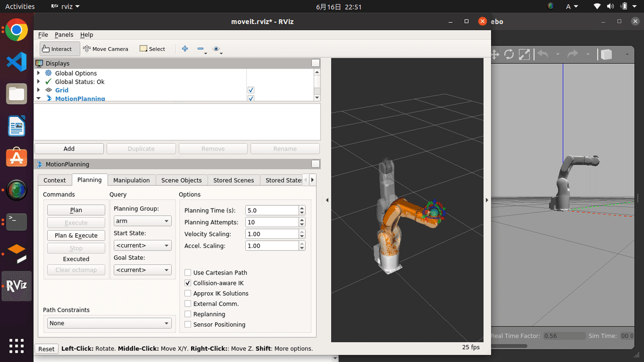
Task: Click the Gazebo icon in dock
Action: click(17, 253)
